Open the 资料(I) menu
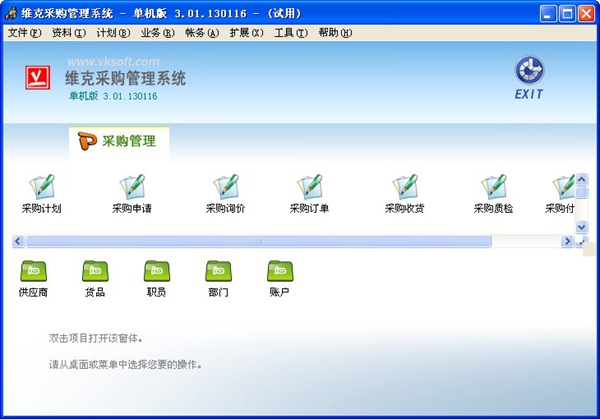Viewport: 600px width, 419px height. 69,33
